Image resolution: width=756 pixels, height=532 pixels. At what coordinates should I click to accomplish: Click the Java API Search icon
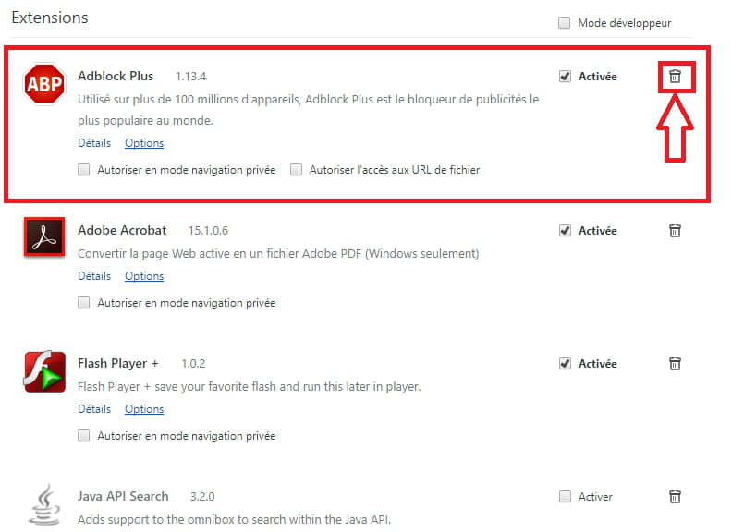[43, 504]
